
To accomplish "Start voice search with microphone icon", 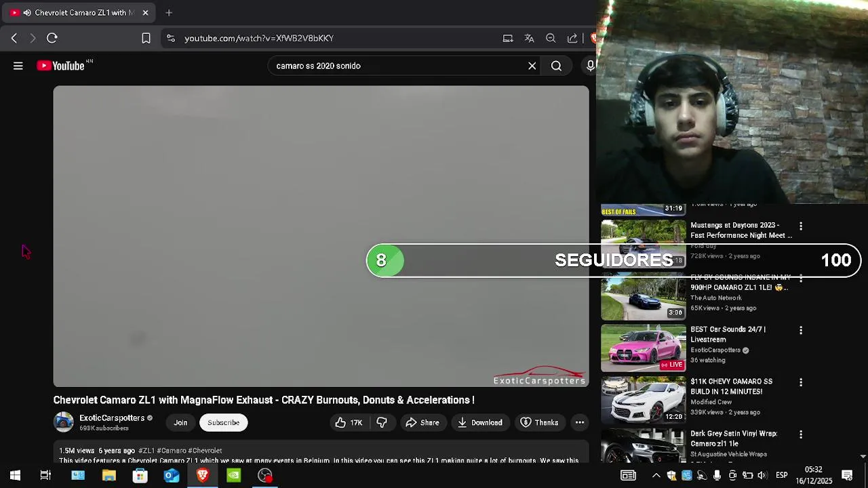I will point(591,66).
